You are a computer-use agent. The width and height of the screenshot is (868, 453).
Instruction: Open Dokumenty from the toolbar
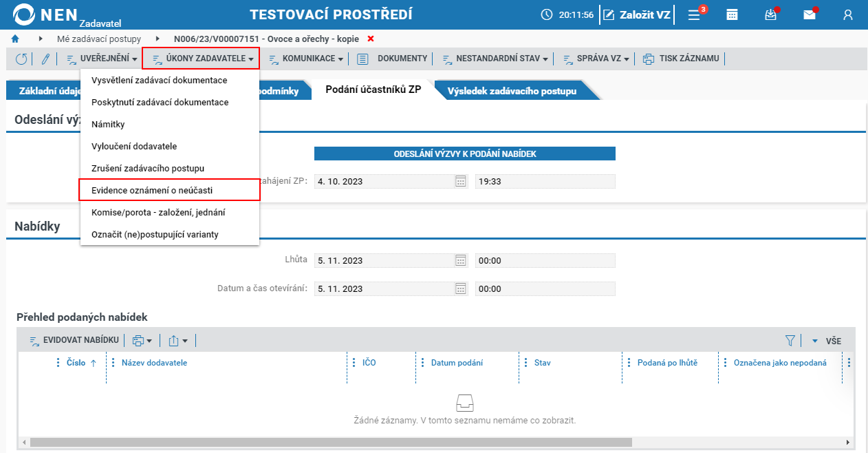[393, 59]
